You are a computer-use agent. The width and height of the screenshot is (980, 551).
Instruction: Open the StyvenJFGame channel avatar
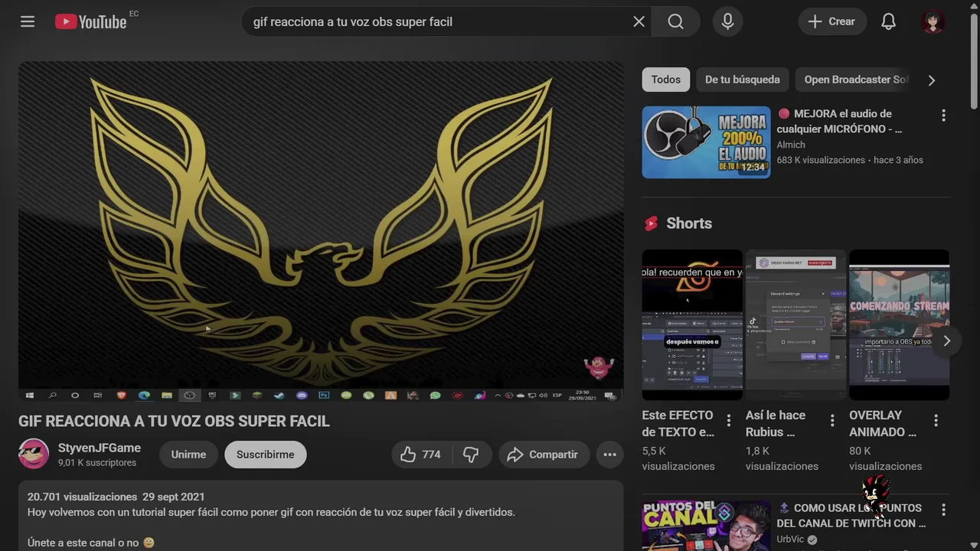point(34,454)
